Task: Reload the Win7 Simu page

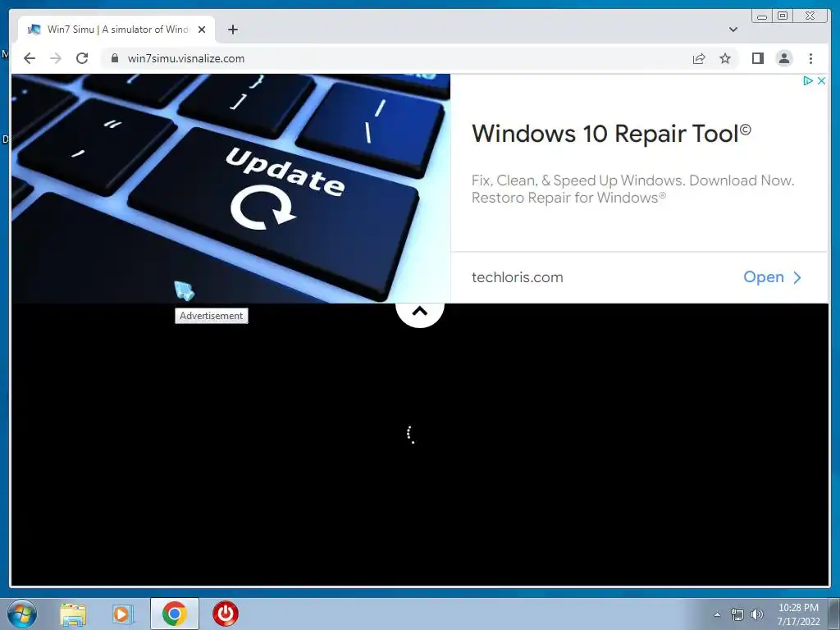Action: tap(82, 58)
